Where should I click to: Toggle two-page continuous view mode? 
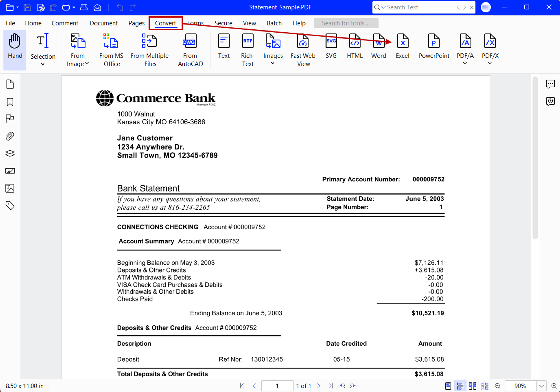coord(485,386)
